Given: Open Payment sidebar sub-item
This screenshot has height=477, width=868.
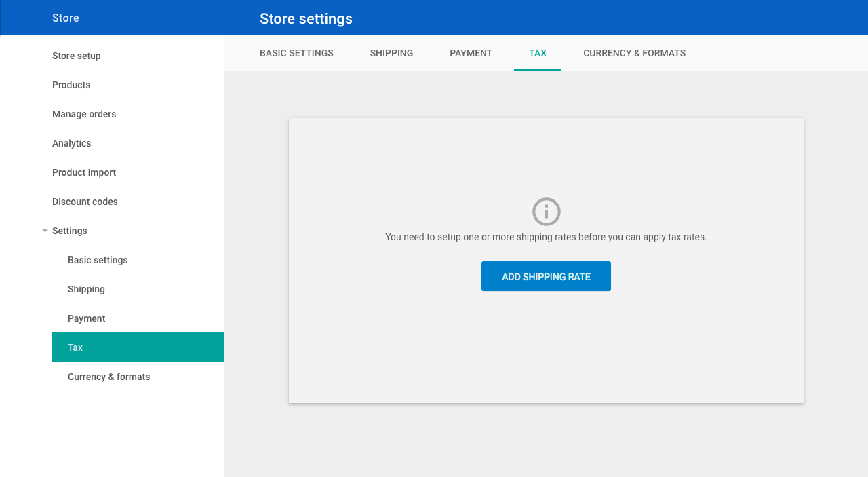Looking at the screenshot, I should [86, 318].
